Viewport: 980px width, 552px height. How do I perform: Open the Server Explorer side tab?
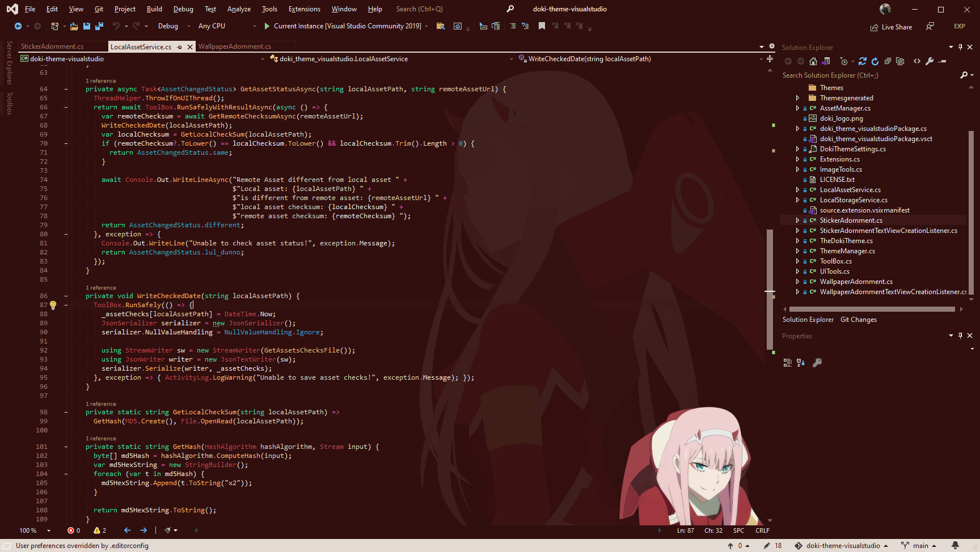(x=9, y=63)
